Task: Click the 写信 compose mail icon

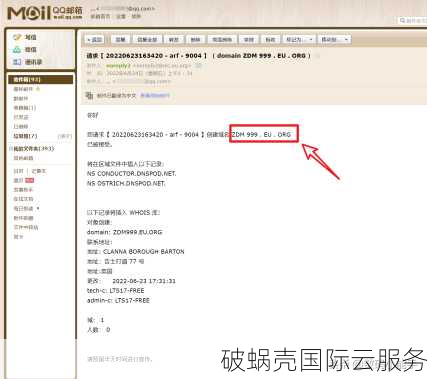Action: click(17, 37)
